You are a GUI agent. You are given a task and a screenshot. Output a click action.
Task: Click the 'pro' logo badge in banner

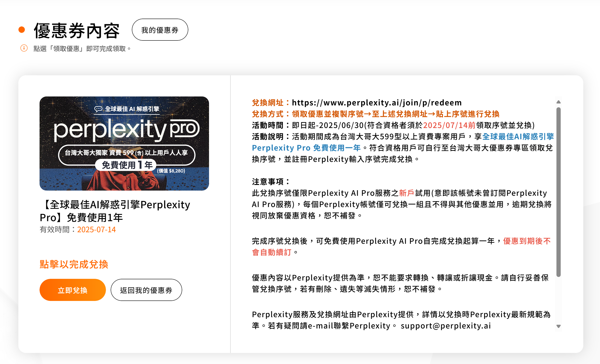[185, 128]
